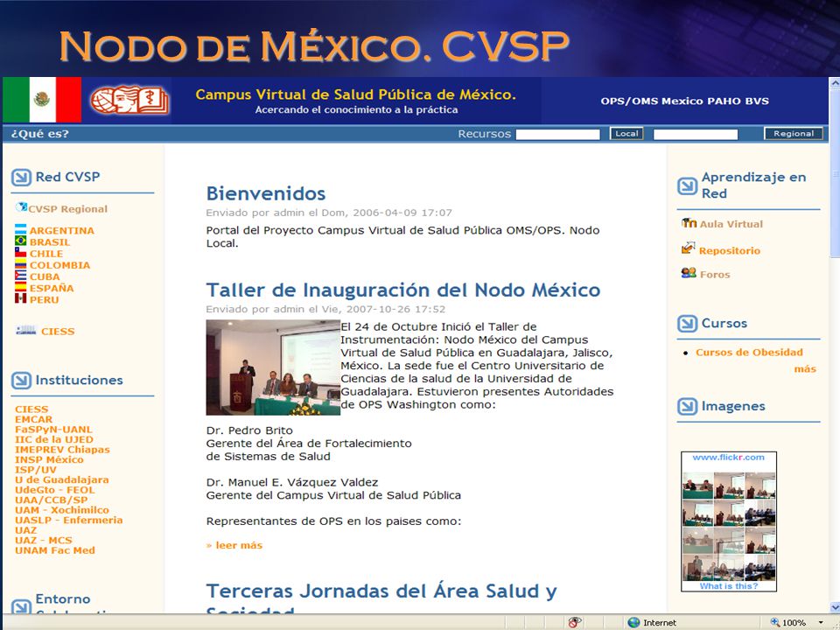Click the Regional search button
This screenshot has width=840, height=630.
pyautogui.click(x=794, y=134)
